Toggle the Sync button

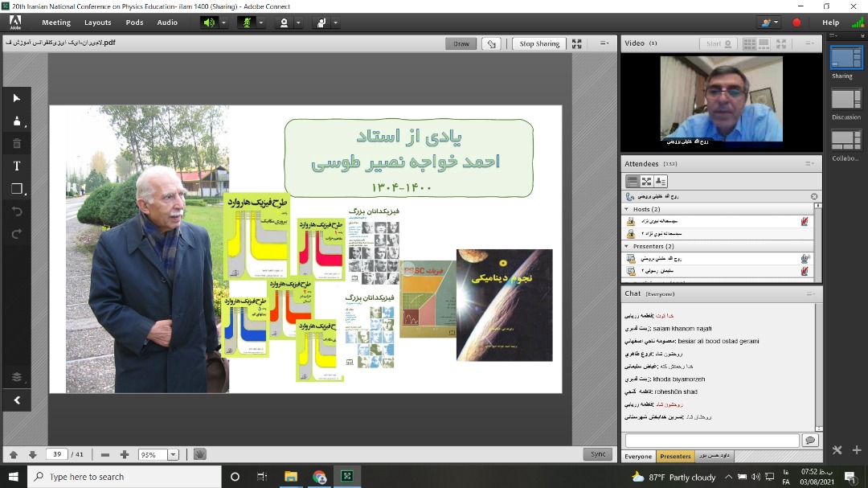pyautogui.click(x=598, y=454)
